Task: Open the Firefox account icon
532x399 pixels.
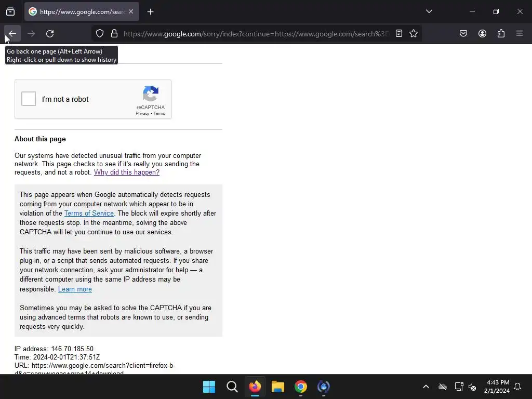Action: coord(482,34)
